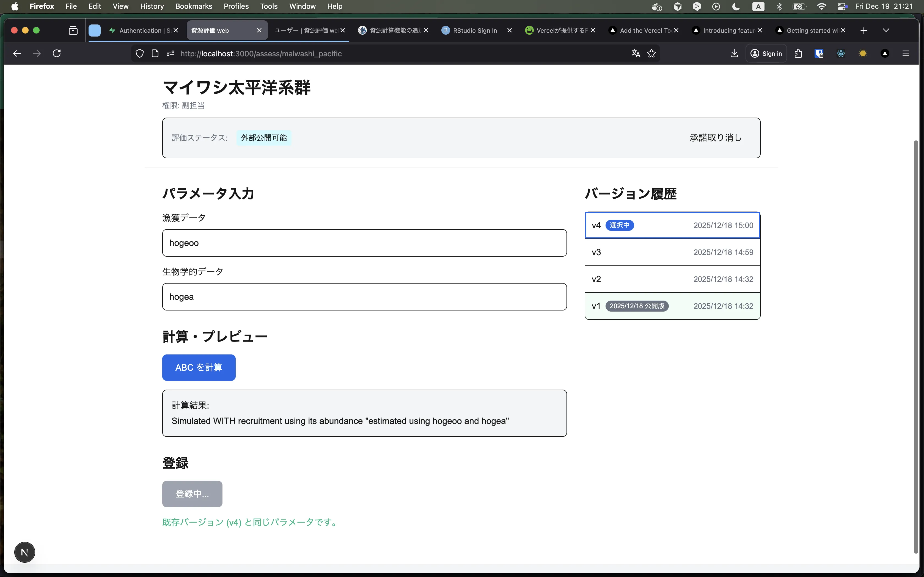
Task: Open the History menu in the menu bar
Action: [152, 6]
